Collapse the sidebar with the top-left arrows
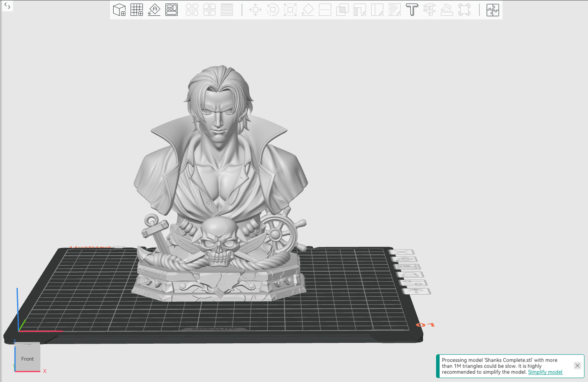 (x=7, y=5)
